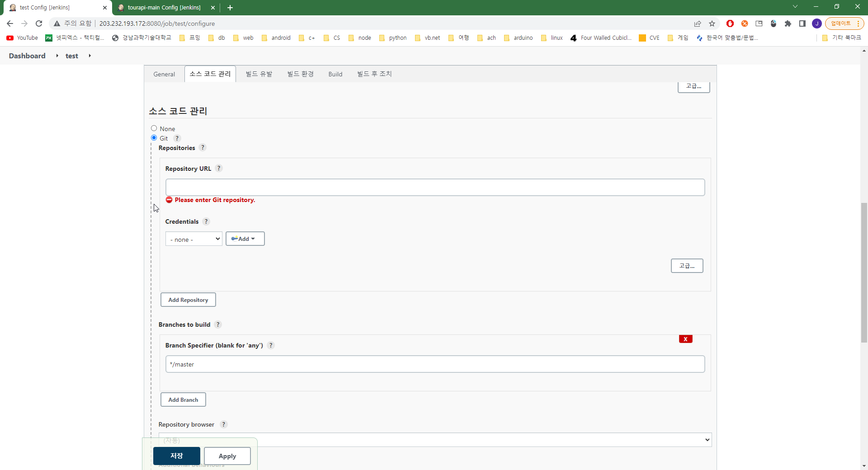Switch to the 빌드 환경 tab
This screenshot has height=470, width=868.
300,74
